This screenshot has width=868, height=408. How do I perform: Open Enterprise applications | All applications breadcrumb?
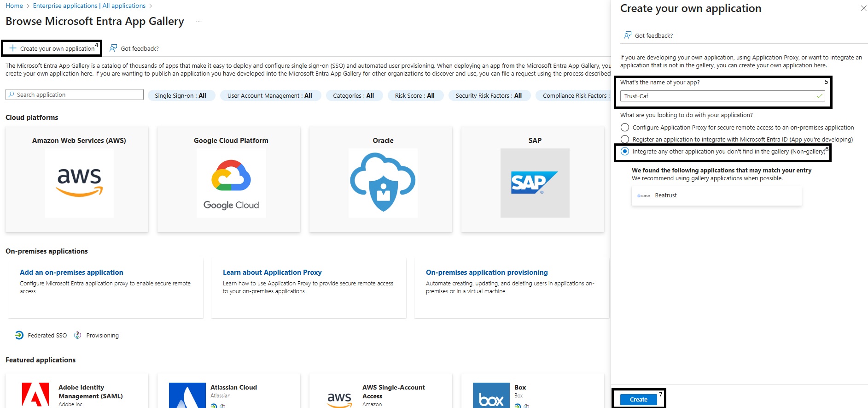coord(89,6)
